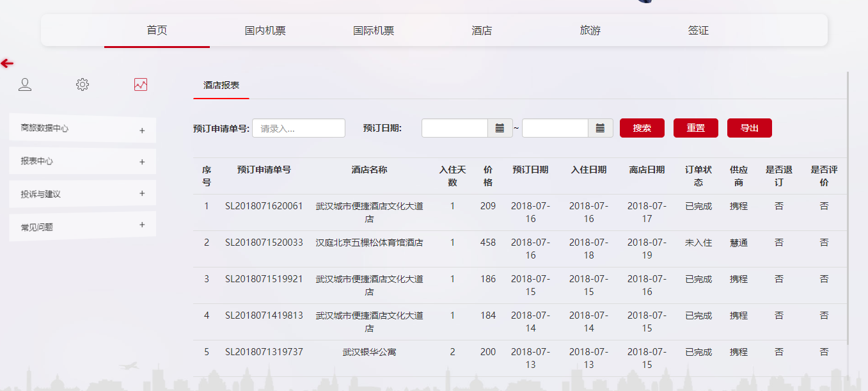Image resolution: width=868 pixels, height=391 pixels.
Task: Click the 未入住 order status
Action: coord(698,243)
